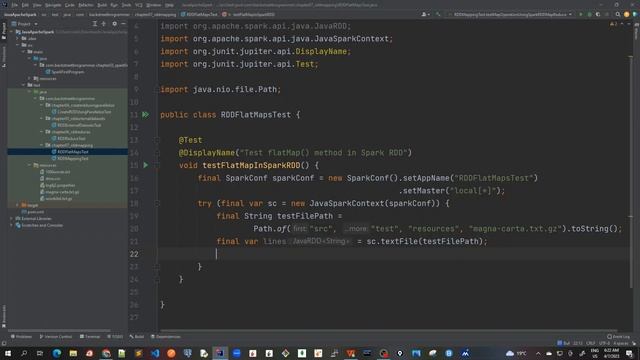Toggle code folding marker at line 18
This screenshot has width=640, height=360.
point(157,203)
